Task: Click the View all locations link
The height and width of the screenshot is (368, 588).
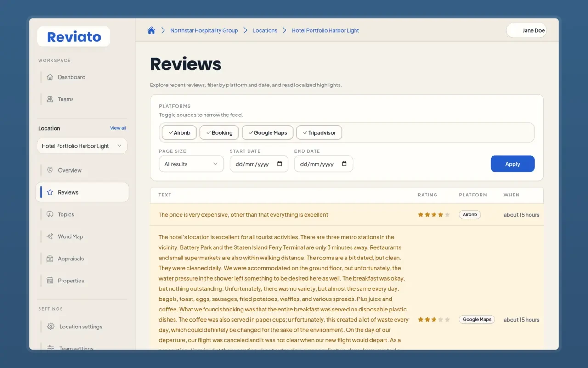Action: click(118, 128)
